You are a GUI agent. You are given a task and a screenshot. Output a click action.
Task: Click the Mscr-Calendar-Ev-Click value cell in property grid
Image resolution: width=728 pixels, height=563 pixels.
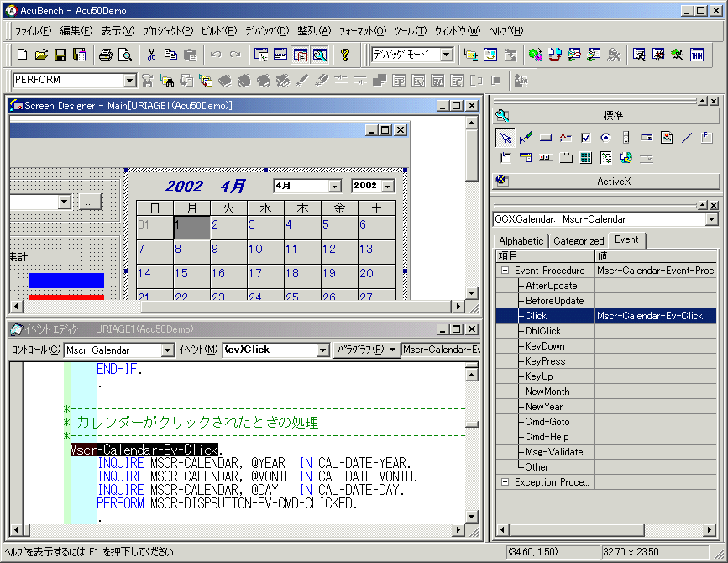pyautogui.click(x=656, y=316)
